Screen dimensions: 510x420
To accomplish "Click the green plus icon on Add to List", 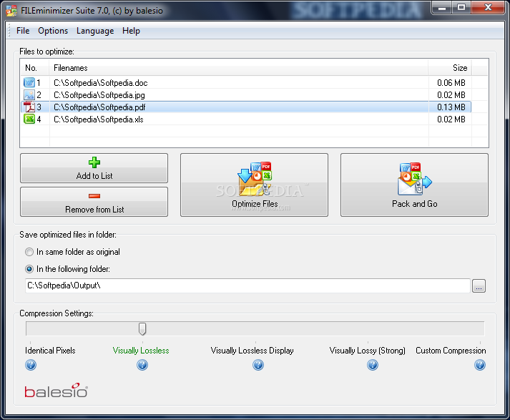I will 94,162.
